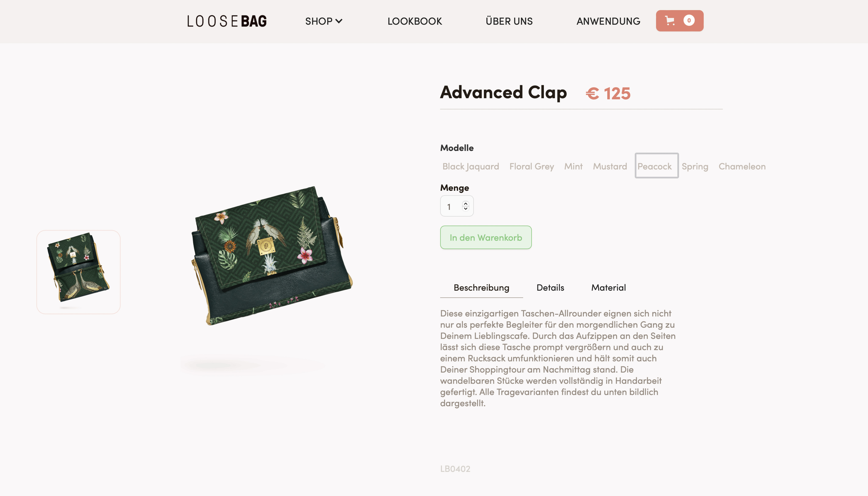
Task: Go to the LOOKBOOK page
Action: 415,21
